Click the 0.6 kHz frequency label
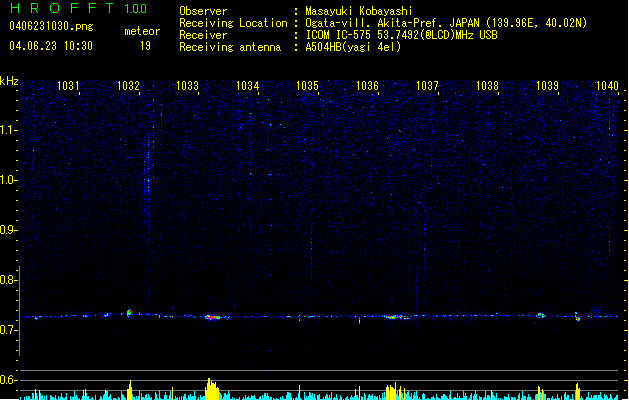 click(9, 380)
